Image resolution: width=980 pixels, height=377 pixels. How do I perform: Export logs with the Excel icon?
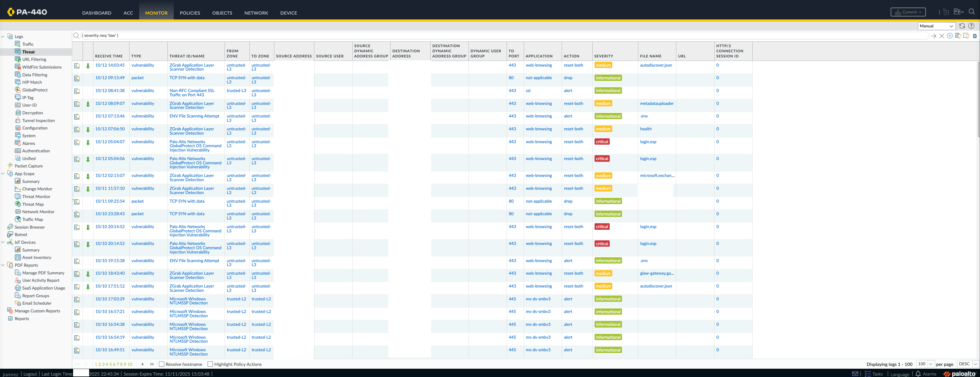[x=975, y=36]
